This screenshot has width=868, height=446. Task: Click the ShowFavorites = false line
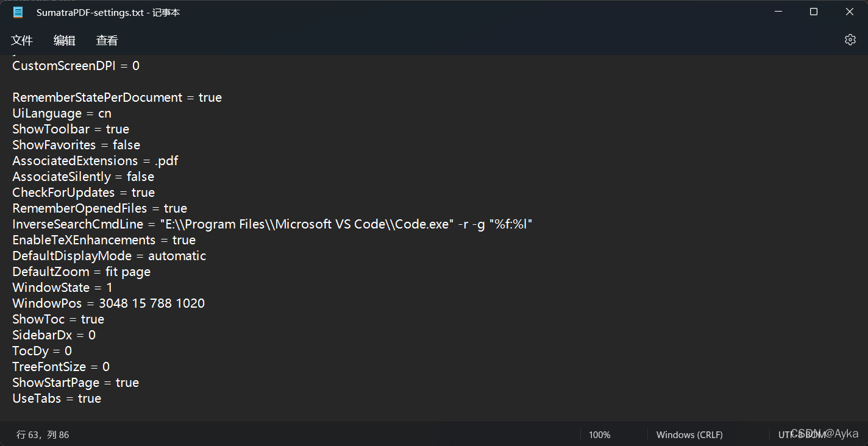76,145
